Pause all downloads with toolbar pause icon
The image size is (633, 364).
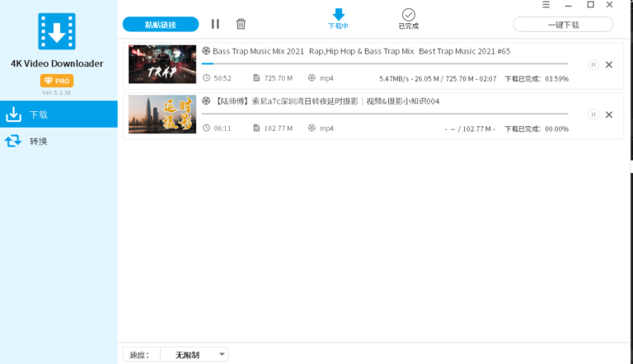pos(216,24)
